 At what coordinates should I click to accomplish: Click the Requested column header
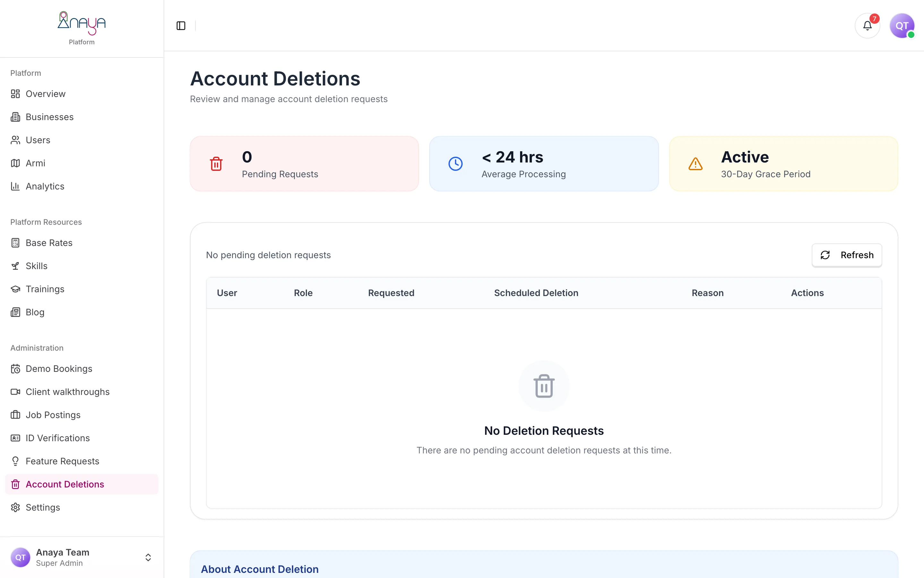click(x=391, y=293)
